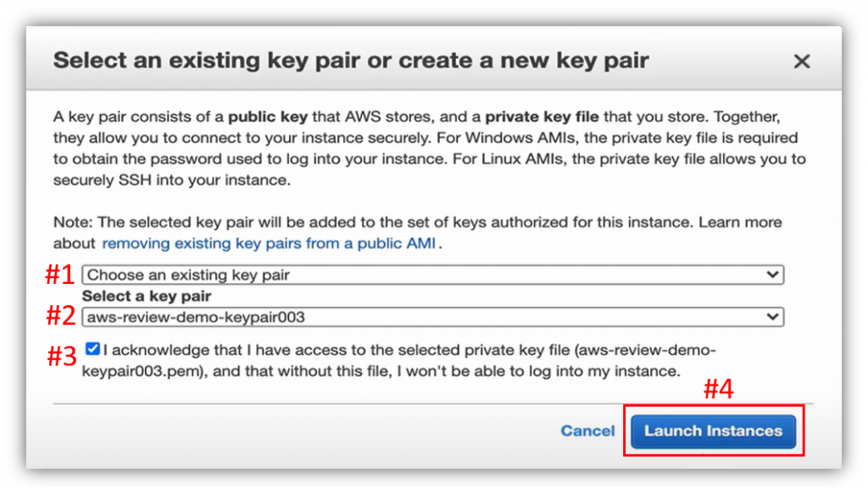The width and height of the screenshot is (868, 495).
Task: Click the red #1 annotation marker
Action: pyautogui.click(x=60, y=275)
